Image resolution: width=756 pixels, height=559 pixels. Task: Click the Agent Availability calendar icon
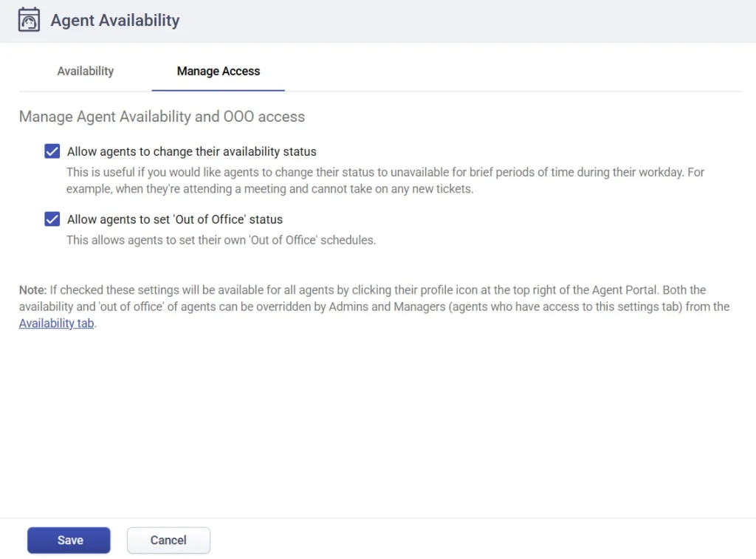click(29, 20)
